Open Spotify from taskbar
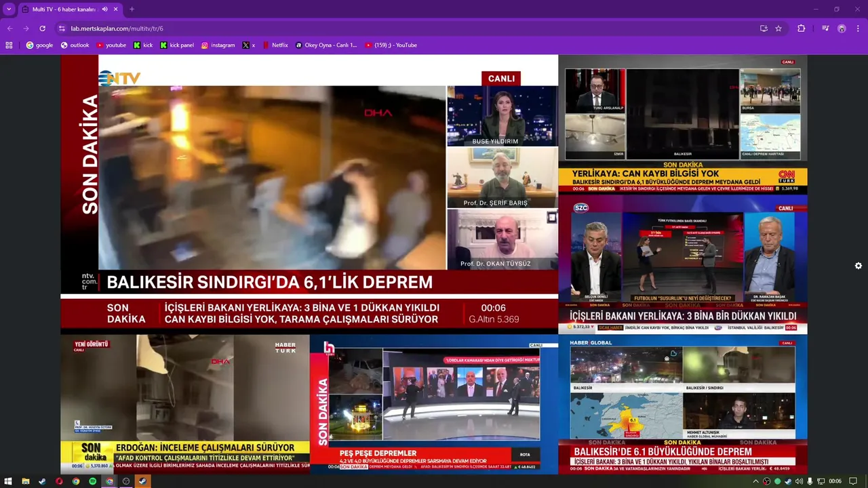The width and height of the screenshot is (868, 488). pos(92,481)
